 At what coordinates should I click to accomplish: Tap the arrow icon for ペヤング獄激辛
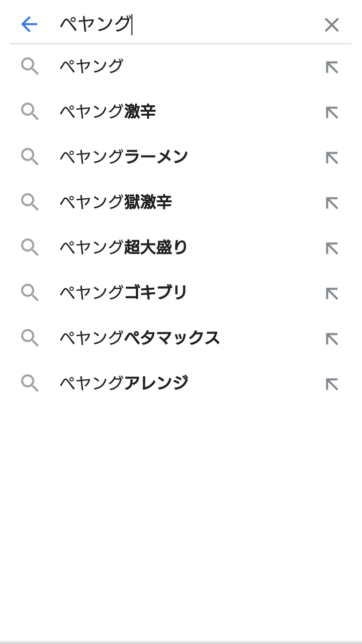click(331, 203)
